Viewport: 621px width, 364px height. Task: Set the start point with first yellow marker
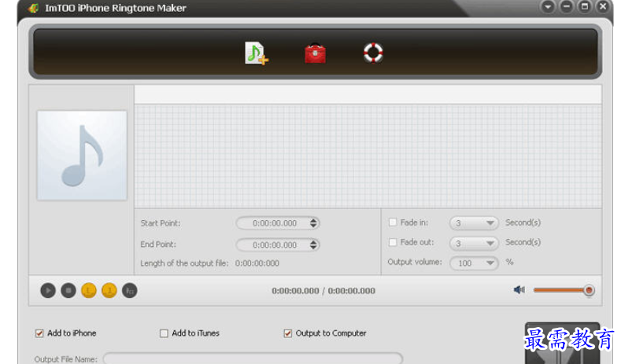[x=89, y=291]
